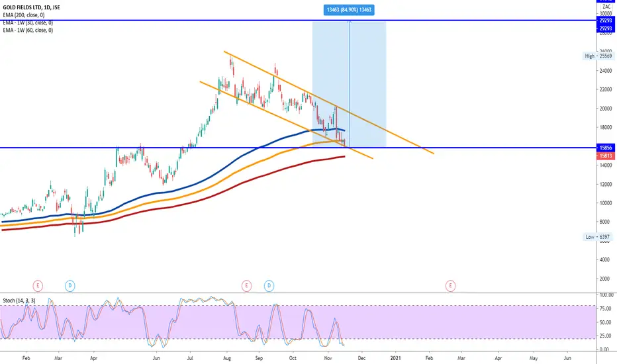Click the 25.00 stochastic axis label
This screenshot has height=364, width=617.
pos(606,336)
